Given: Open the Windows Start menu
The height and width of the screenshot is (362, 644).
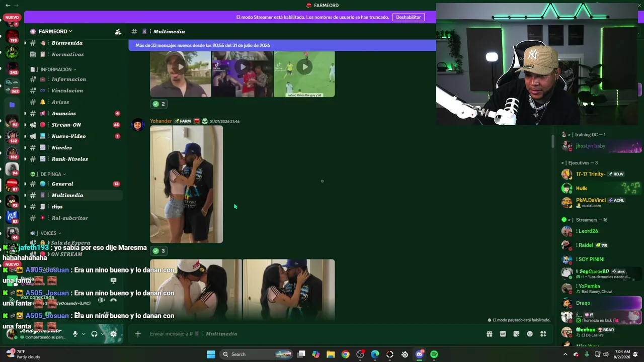Looking at the screenshot, I should pos(211,354).
